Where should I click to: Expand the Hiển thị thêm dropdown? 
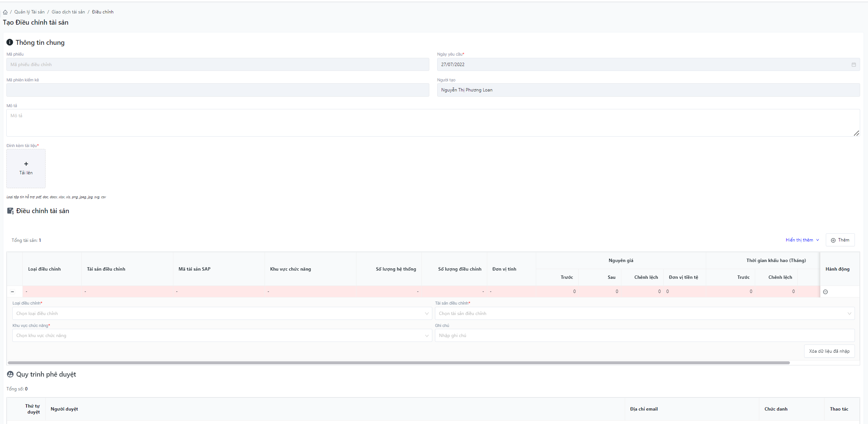802,240
